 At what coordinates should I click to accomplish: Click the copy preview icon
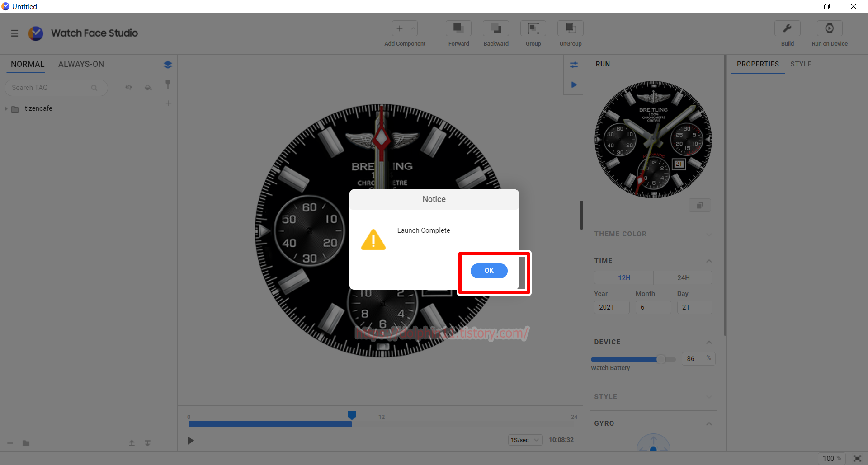[x=699, y=205]
